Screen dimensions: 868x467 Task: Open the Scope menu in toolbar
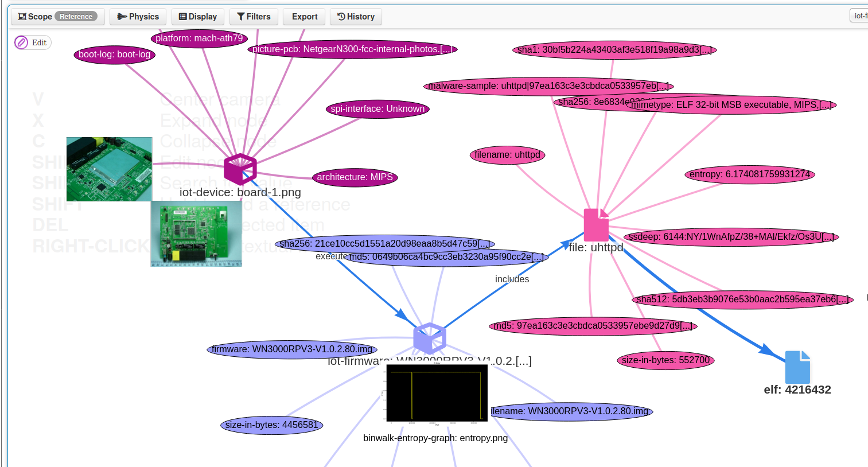pos(36,17)
